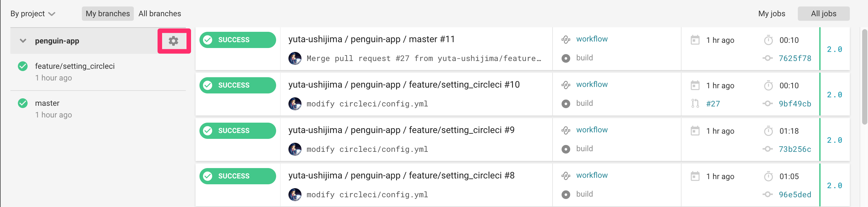This screenshot has width=868, height=207.
Task: Collapse the penguin-app project tree
Action: tap(23, 41)
